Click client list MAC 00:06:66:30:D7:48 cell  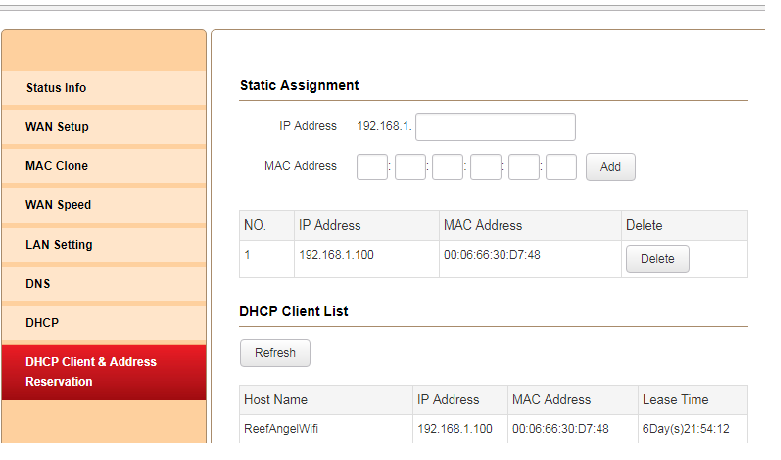click(x=573, y=429)
